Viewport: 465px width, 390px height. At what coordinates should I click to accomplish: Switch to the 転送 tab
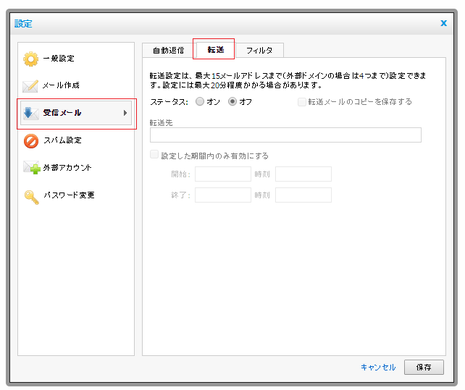(215, 50)
